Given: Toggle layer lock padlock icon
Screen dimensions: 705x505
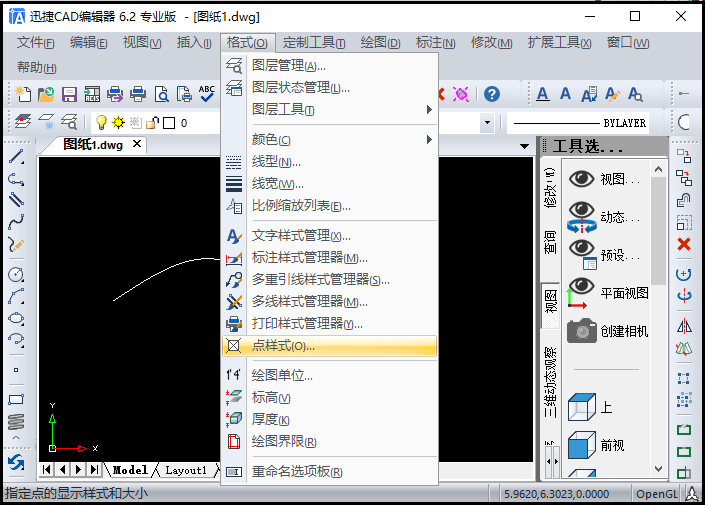Looking at the screenshot, I should [152, 122].
